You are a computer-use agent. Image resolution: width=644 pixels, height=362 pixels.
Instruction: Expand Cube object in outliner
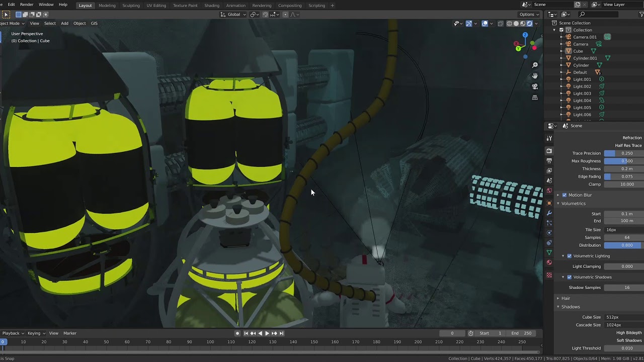[561, 51]
